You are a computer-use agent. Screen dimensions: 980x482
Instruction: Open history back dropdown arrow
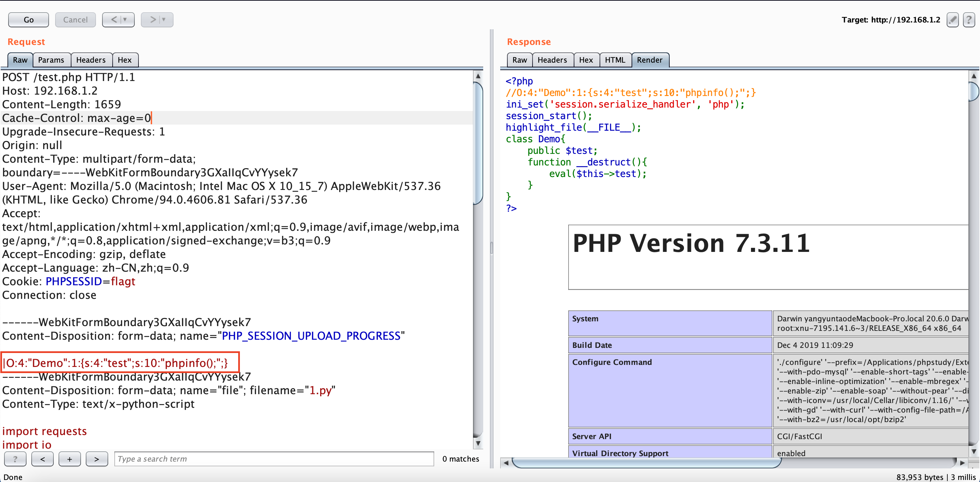[x=125, y=20]
